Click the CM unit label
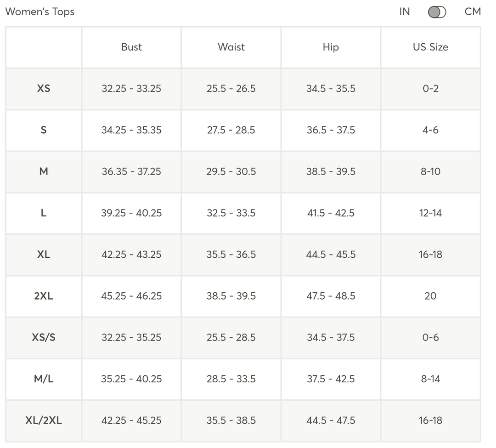This screenshot has width=496, height=448. (x=473, y=12)
